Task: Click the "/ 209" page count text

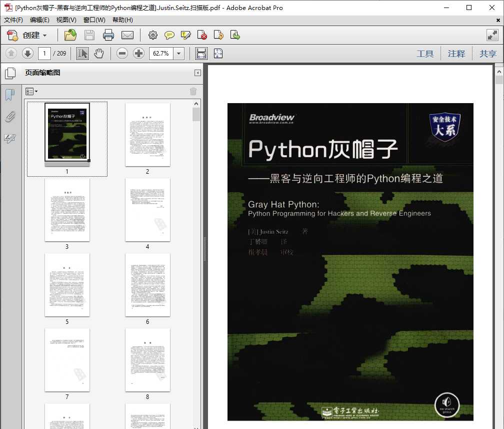Action: 59,54
